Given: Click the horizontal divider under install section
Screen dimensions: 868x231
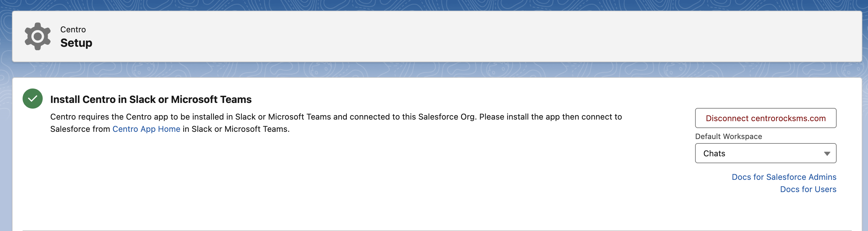Looking at the screenshot, I should (x=437, y=230).
